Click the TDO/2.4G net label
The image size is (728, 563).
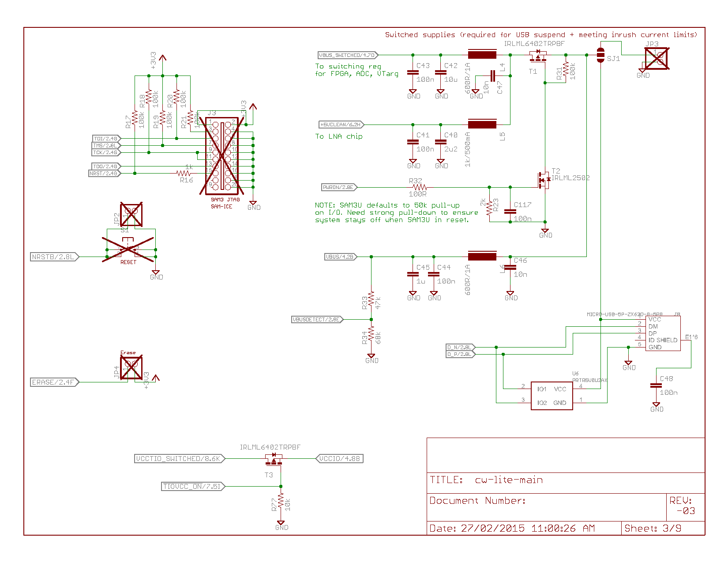106,166
